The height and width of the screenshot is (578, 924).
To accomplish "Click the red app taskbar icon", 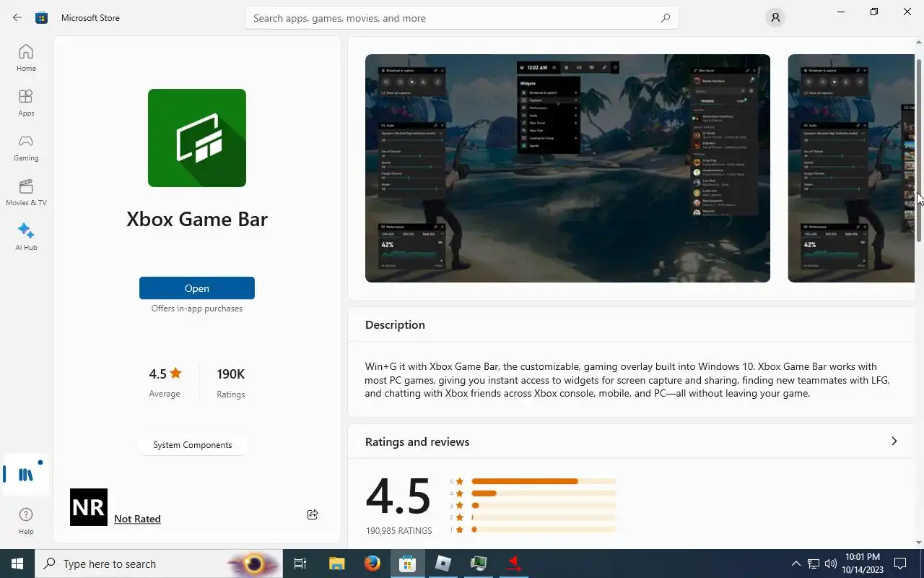I will click(x=514, y=564).
